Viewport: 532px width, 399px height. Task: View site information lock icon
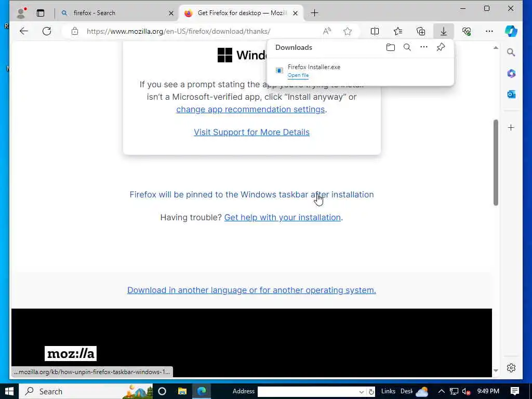click(75, 31)
